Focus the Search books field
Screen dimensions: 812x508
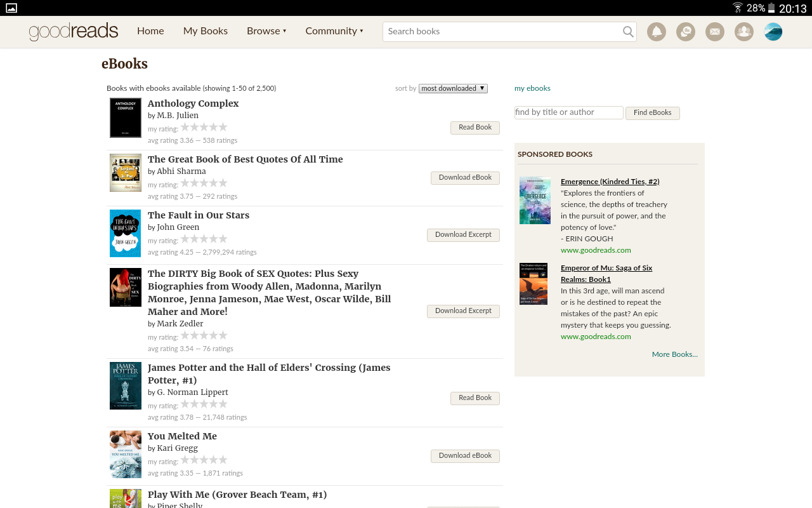[509, 32]
